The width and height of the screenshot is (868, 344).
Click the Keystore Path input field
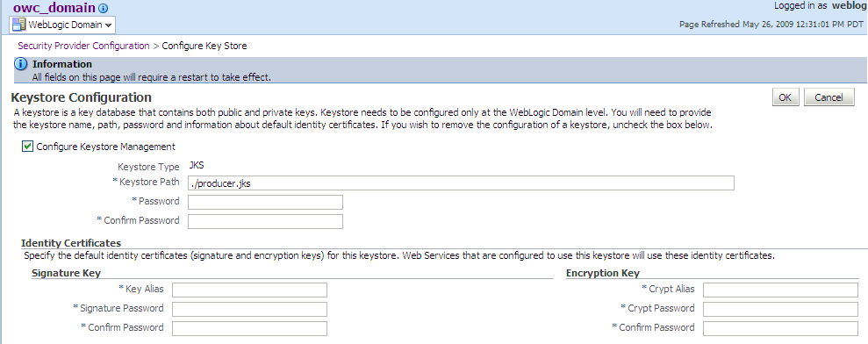(461, 183)
